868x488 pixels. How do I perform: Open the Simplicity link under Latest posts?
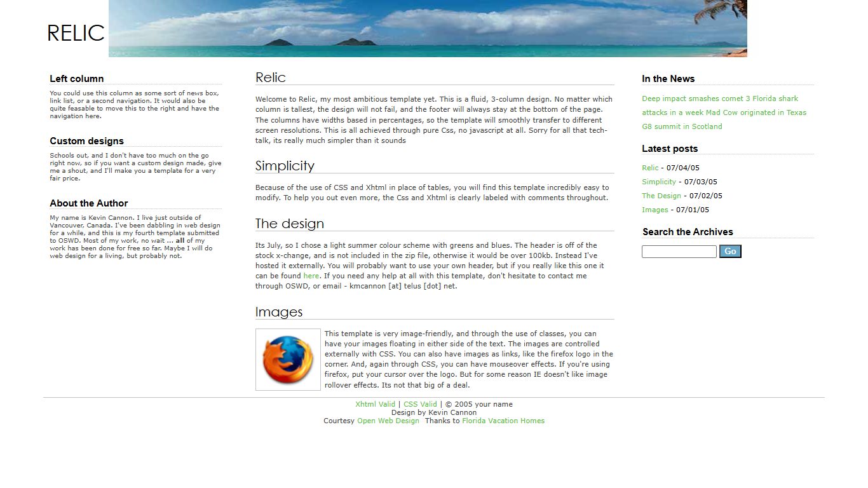[x=658, y=182]
